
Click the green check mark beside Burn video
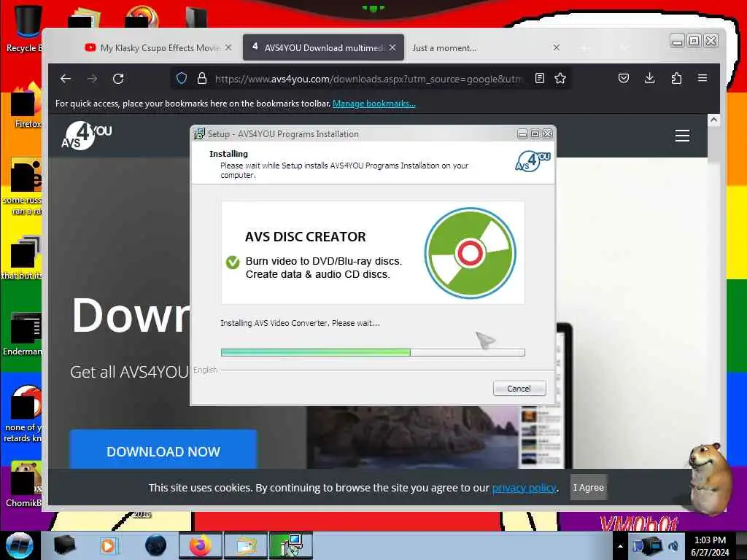[x=233, y=262]
